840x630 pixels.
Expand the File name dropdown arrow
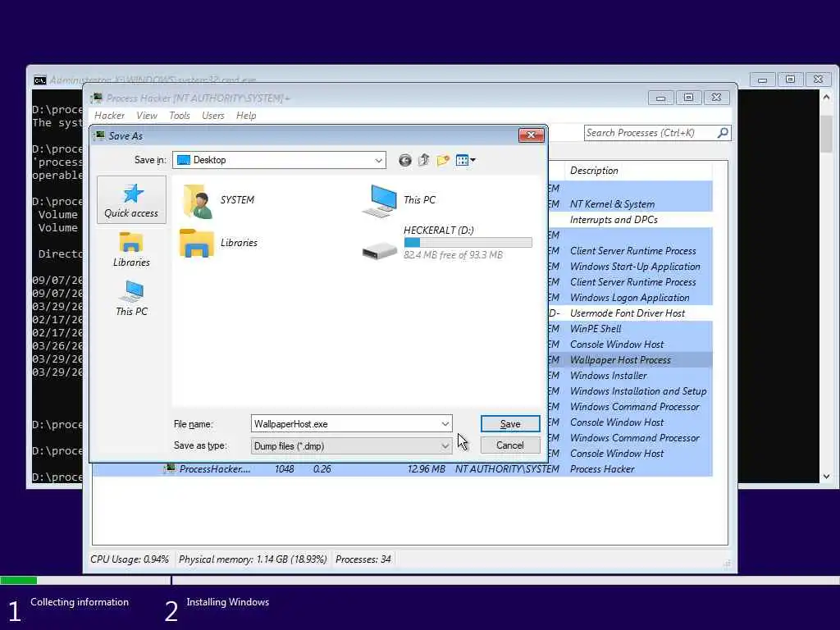[x=445, y=424]
